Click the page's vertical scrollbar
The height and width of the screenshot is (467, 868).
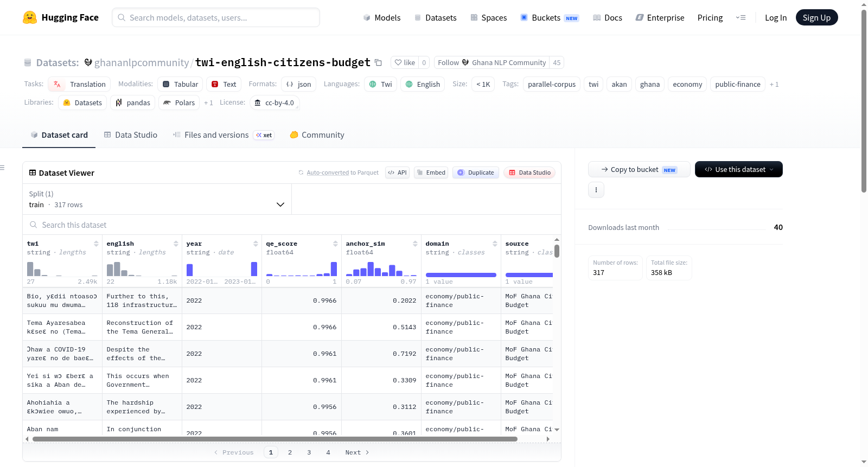click(864, 100)
